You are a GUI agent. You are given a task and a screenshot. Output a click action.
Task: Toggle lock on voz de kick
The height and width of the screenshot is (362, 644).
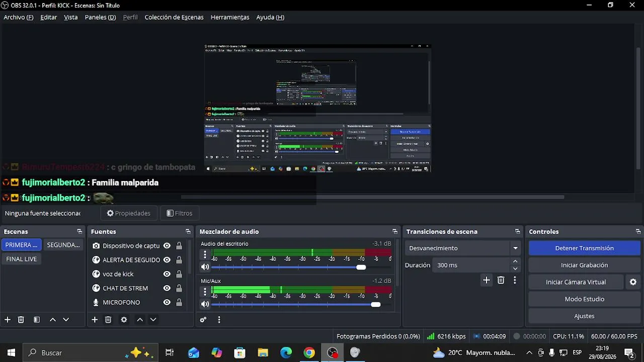pyautogui.click(x=179, y=274)
